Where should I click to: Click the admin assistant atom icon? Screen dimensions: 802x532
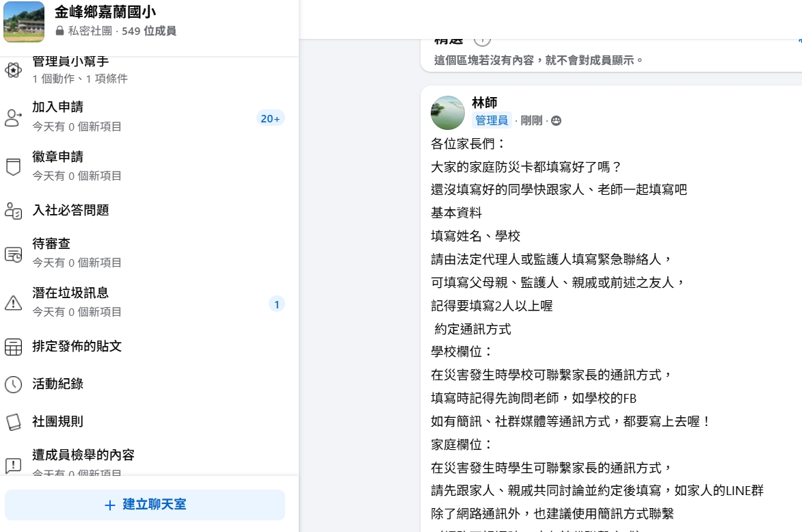coord(14,70)
